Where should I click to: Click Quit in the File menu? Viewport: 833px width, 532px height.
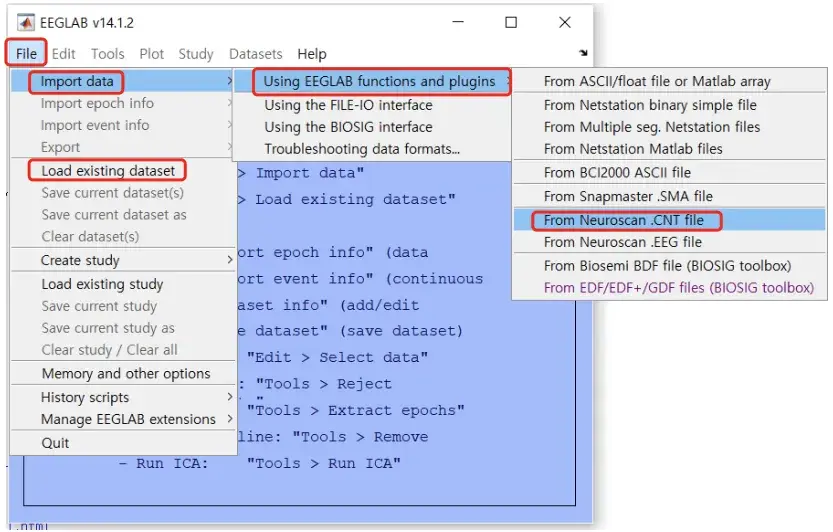56,443
